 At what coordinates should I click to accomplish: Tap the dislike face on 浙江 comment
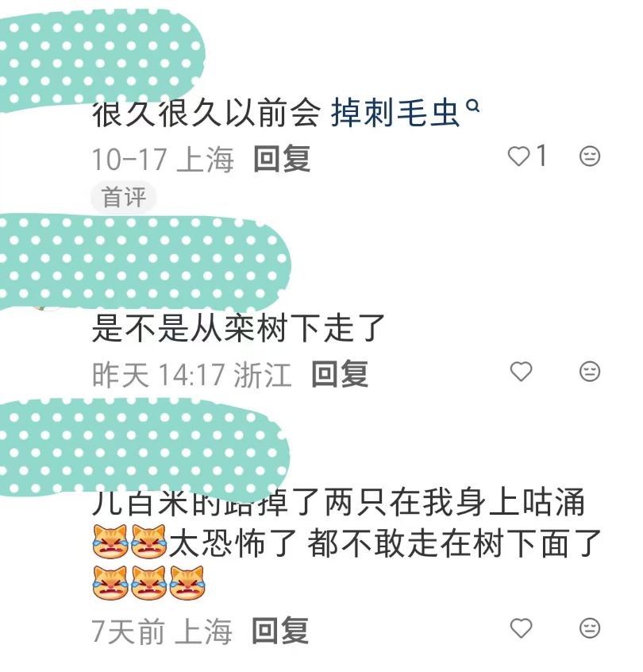pyautogui.click(x=590, y=371)
